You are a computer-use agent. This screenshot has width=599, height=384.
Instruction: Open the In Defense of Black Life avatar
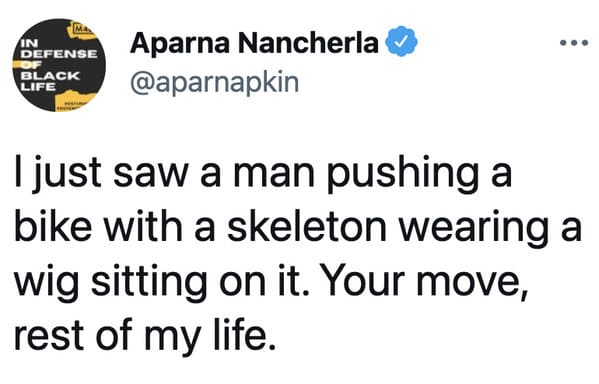point(59,65)
